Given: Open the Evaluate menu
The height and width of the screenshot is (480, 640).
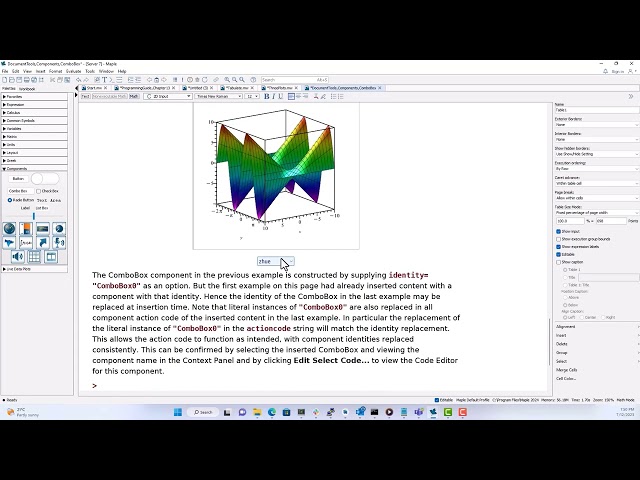Looking at the screenshot, I should [x=73, y=71].
